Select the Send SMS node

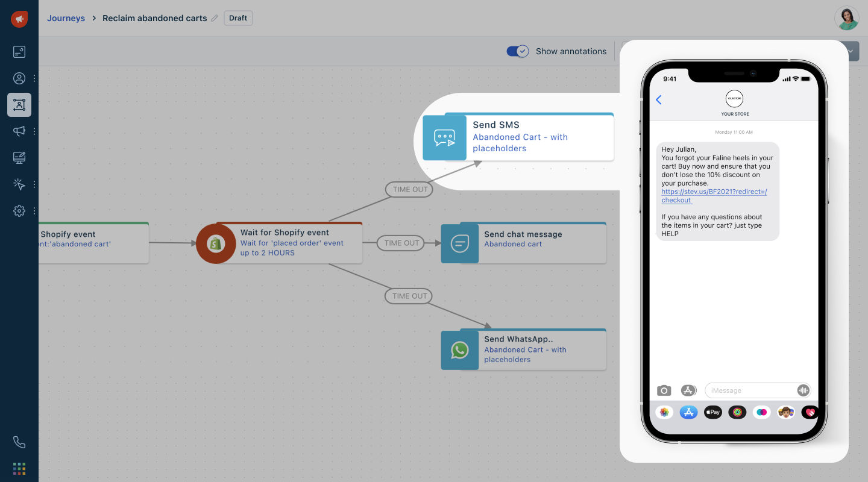point(518,137)
